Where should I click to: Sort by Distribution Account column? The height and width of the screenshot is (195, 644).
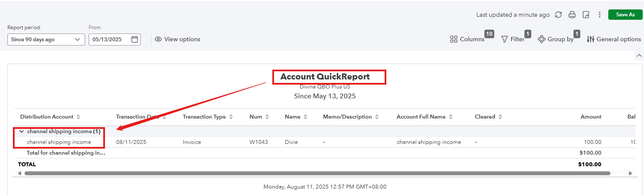tap(78, 117)
